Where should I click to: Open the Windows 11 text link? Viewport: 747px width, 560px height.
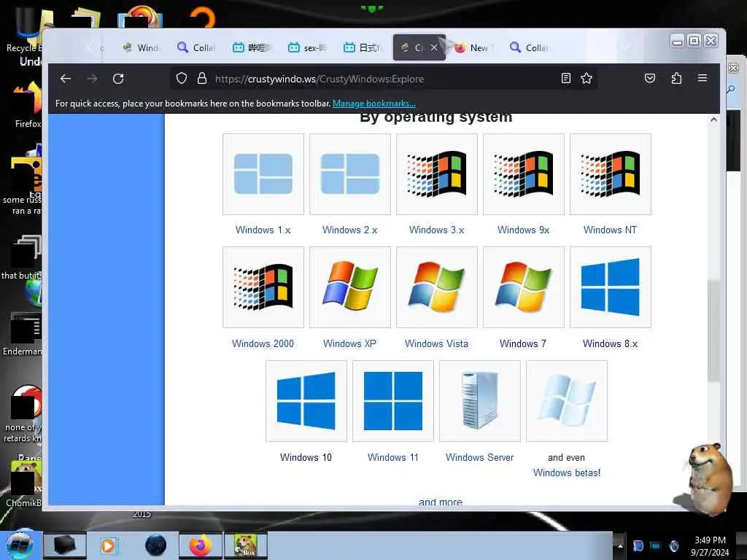coord(393,457)
